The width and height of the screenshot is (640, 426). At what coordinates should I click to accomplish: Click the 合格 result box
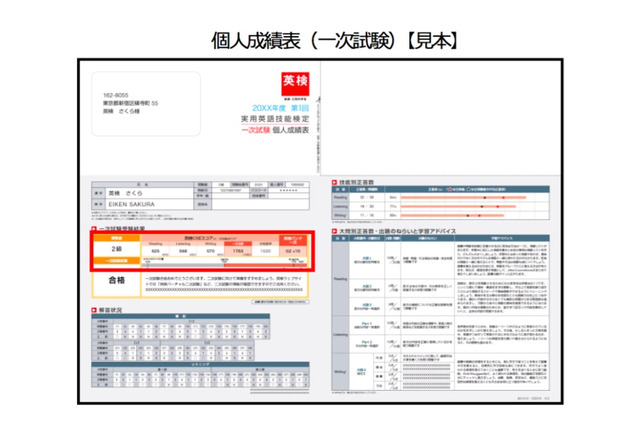(116, 281)
